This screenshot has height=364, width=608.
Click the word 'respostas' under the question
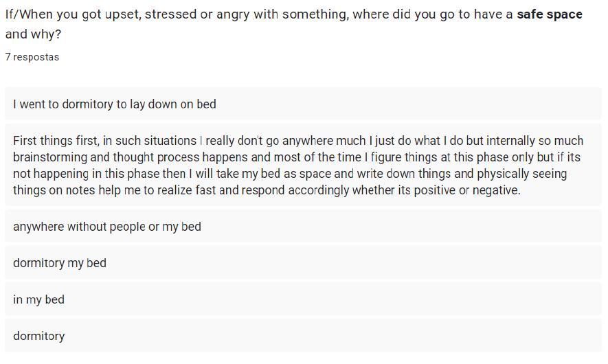[x=36, y=57]
